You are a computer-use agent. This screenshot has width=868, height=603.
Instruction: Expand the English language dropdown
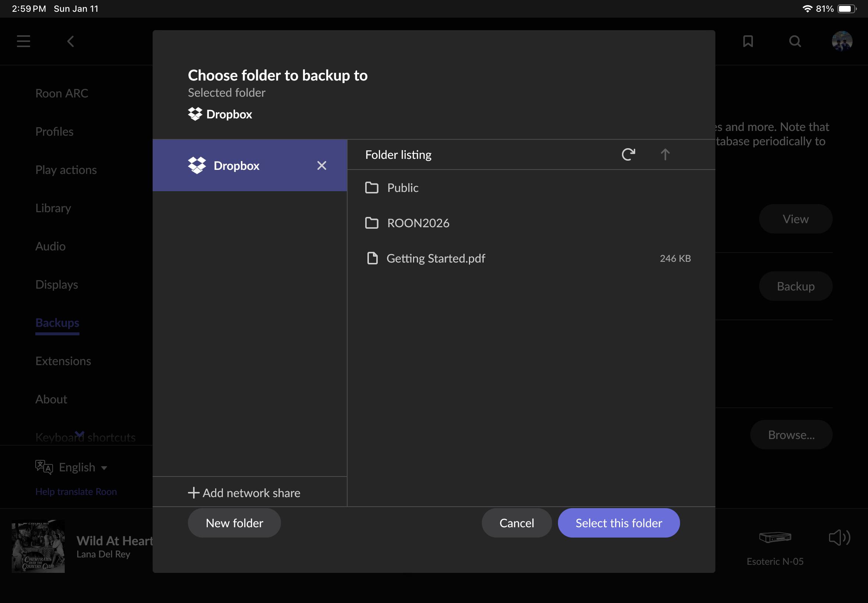point(77,467)
